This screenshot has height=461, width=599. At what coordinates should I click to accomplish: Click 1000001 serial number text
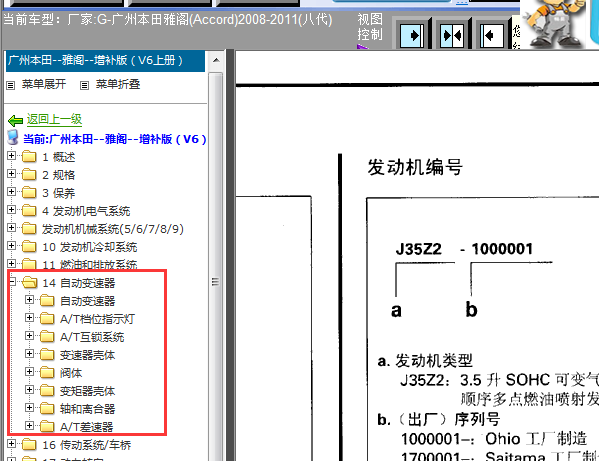502,249
